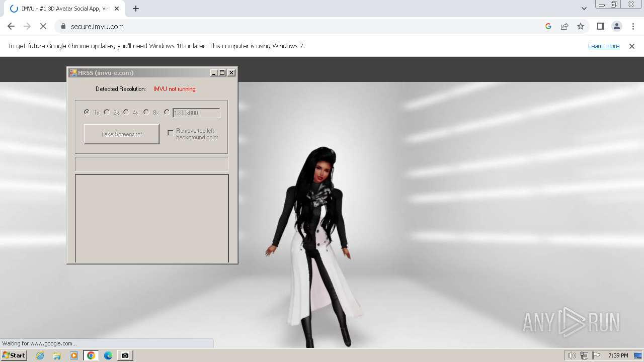Launch Internet Explorer from taskbar
This screenshot has height=362, width=644.
tap(40, 355)
